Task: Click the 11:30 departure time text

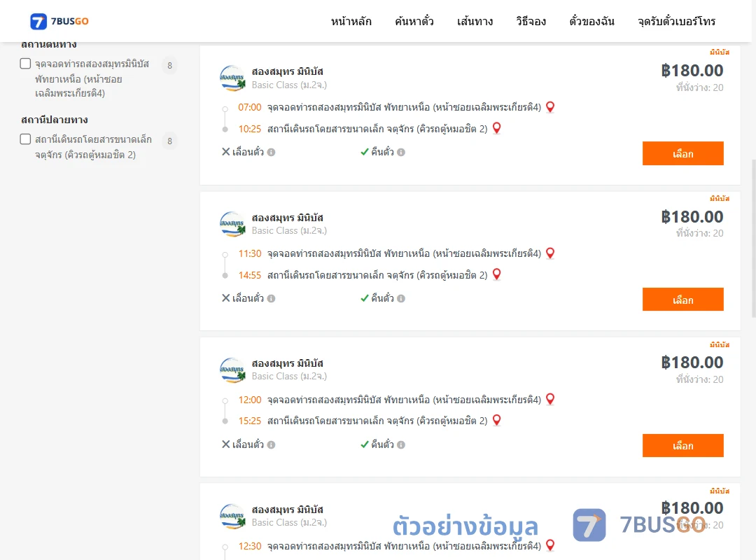Action: 250,253
